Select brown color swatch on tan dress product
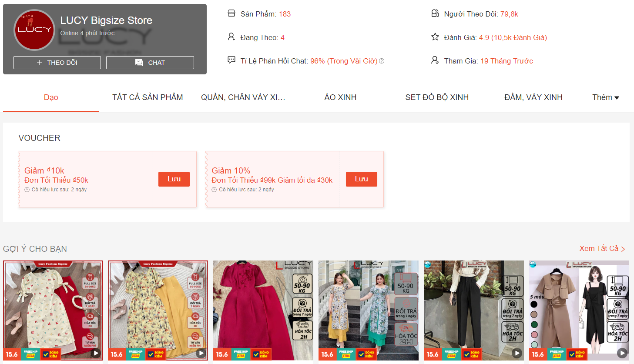634x364 pixels. 534,314
